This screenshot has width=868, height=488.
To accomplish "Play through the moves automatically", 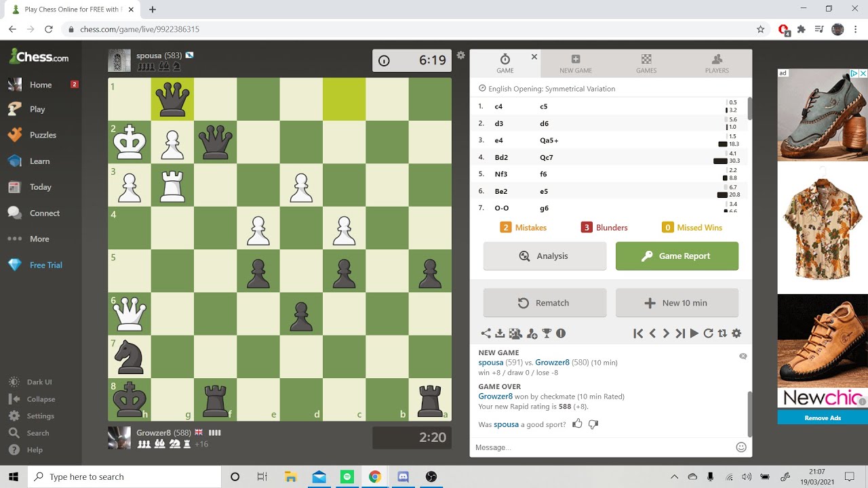I will point(694,333).
